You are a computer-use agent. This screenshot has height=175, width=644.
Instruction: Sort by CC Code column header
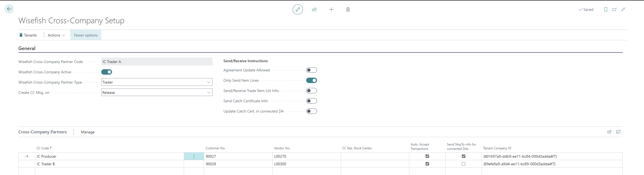point(44,148)
